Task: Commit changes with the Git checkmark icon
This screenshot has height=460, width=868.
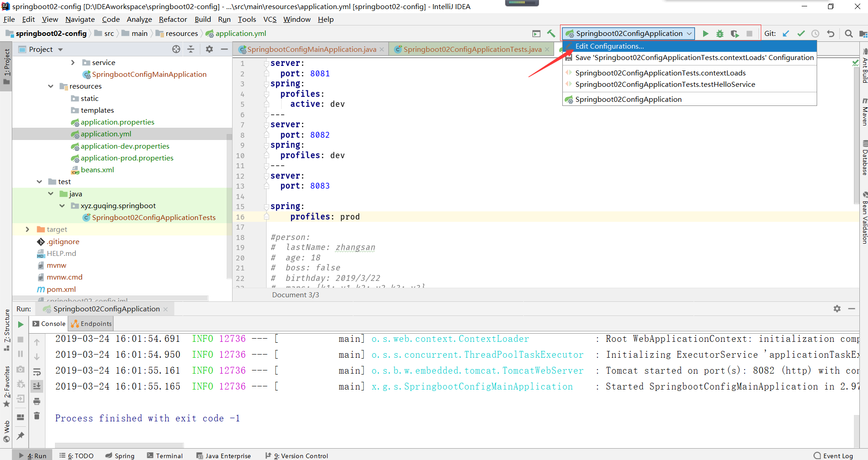Action: click(x=801, y=34)
